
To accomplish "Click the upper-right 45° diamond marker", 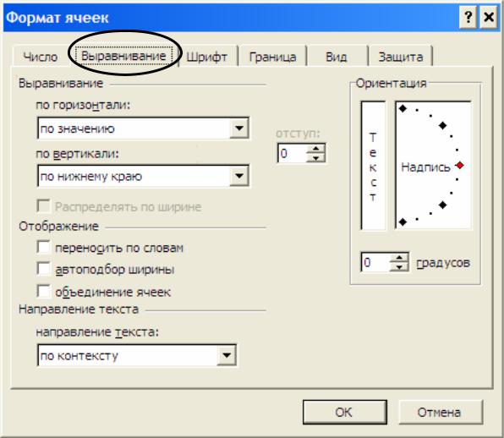I will [442, 125].
